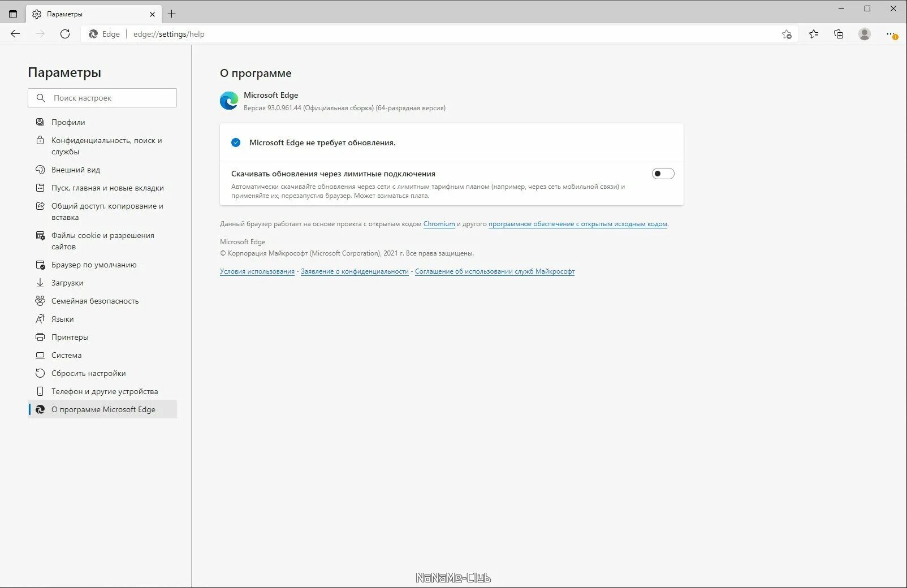Click the Общий доступ share icon

coord(40,206)
